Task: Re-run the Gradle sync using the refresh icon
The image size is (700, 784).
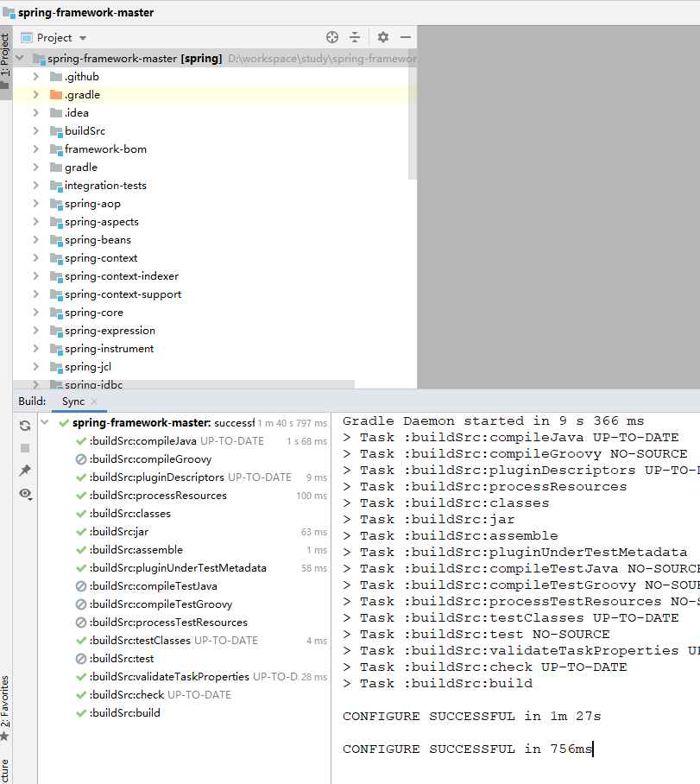Action: coord(27,425)
